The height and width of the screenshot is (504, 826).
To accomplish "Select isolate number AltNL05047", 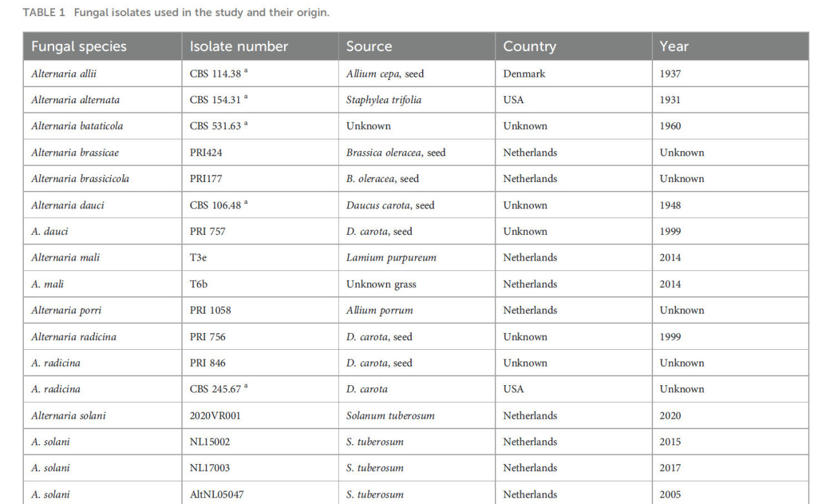I will [x=217, y=495].
